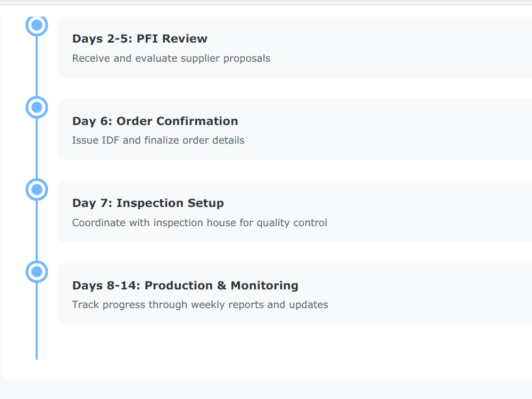This screenshot has height=399, width=532.
Task: Select the 'Day 6: Order Confirmation' heading
Action: 155,121
